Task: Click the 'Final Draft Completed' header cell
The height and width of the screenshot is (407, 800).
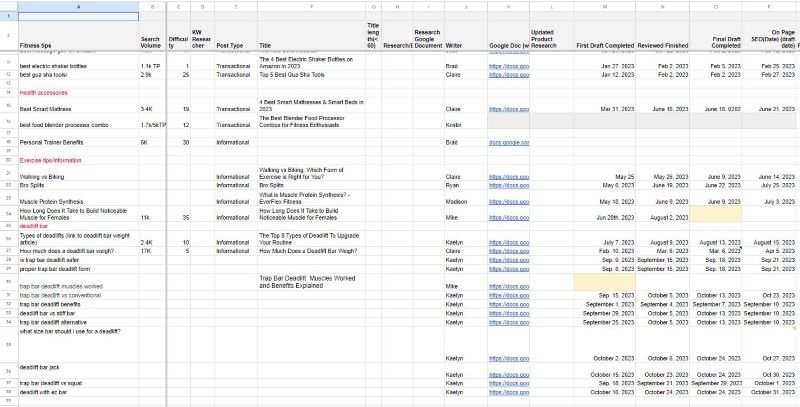Action: [x=715, y=36]
